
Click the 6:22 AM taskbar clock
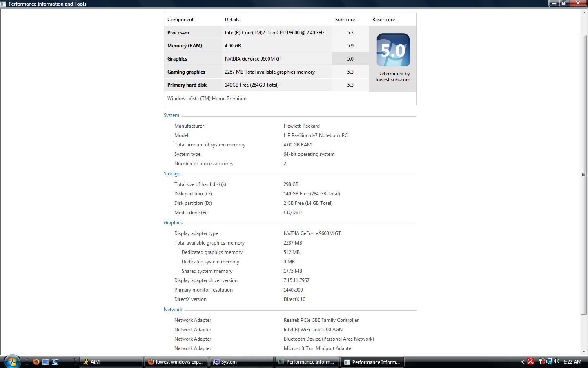(572, 362)
